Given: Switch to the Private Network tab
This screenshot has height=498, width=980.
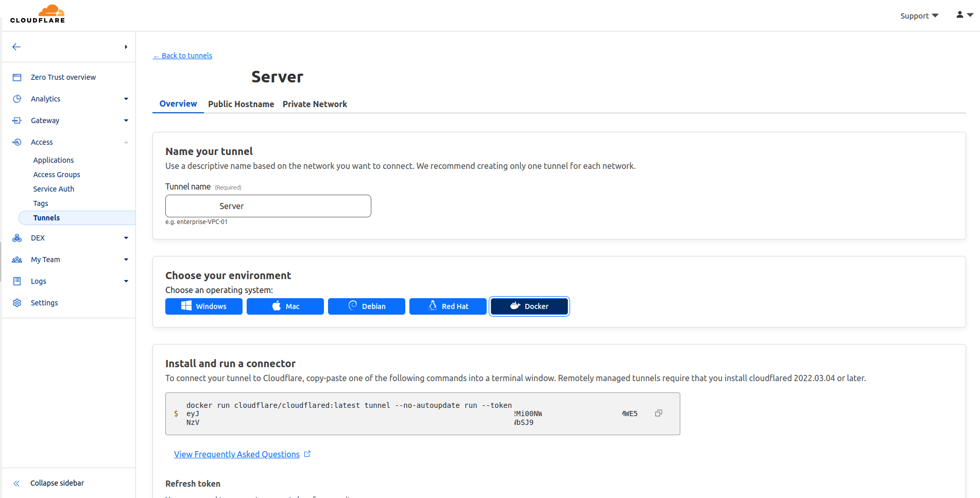Looking at the screenshot, I should [x=315, y=104].
